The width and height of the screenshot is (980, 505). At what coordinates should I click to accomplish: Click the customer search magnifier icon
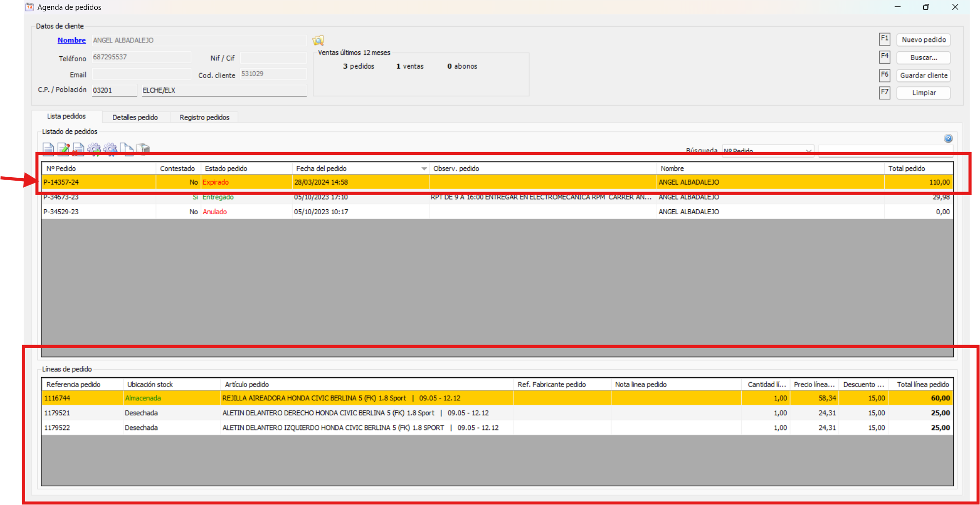click(x=318, y=40)
